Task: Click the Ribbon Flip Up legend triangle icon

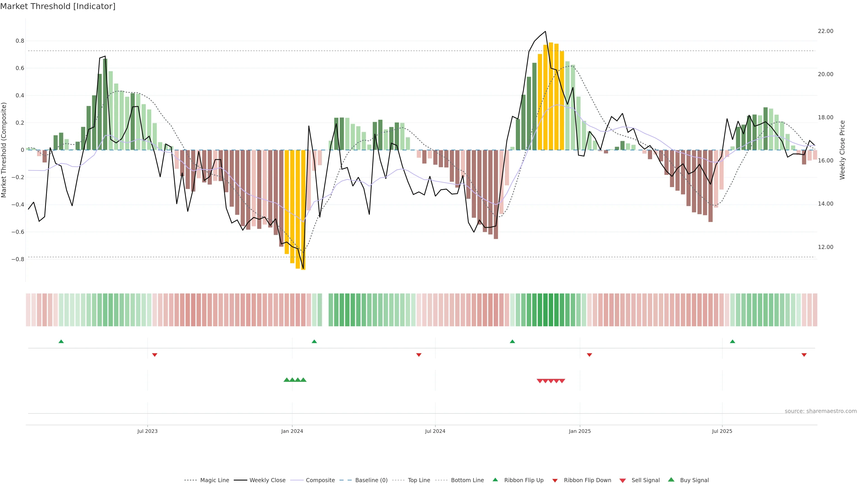Action: pos(495,480)
